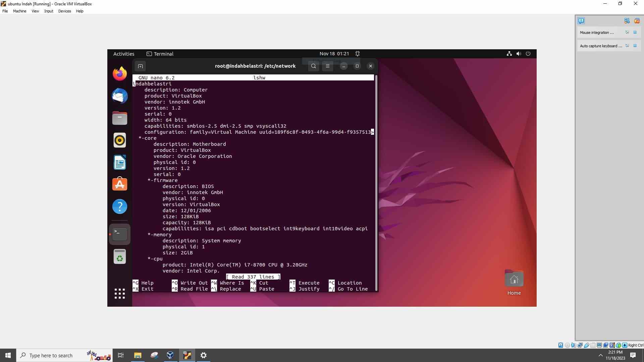644x362 pixels.
Task: Open the Devices menu in VirtualBox
Action: pyautogui.click(x=64, y=11)
